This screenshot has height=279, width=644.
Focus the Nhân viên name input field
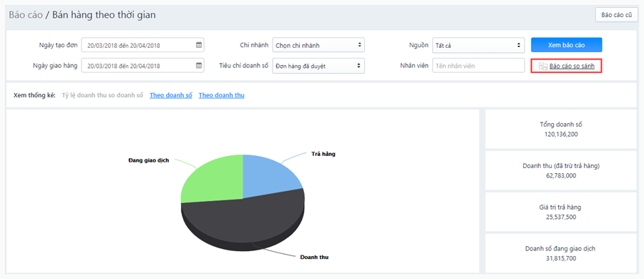[x=479, y=65]
